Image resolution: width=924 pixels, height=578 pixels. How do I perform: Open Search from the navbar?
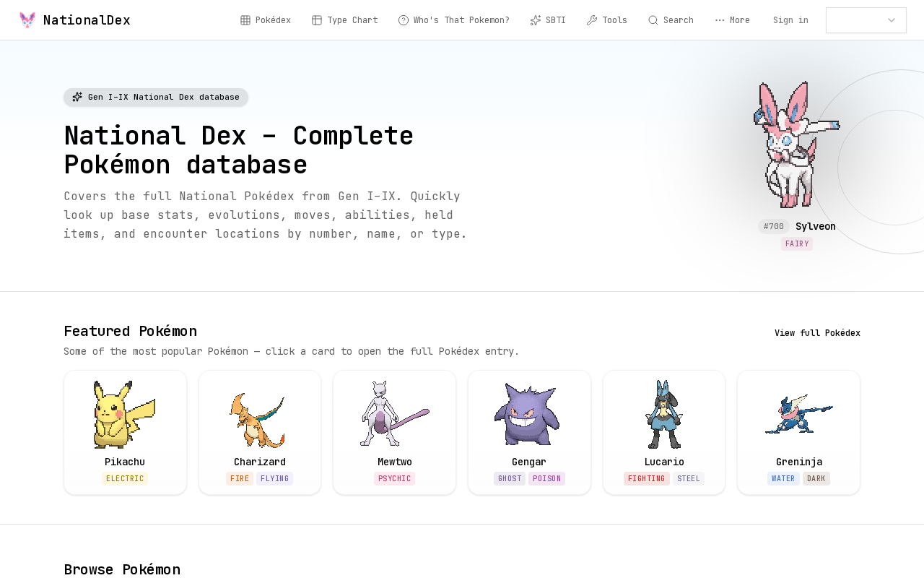(x=671, y=20)
